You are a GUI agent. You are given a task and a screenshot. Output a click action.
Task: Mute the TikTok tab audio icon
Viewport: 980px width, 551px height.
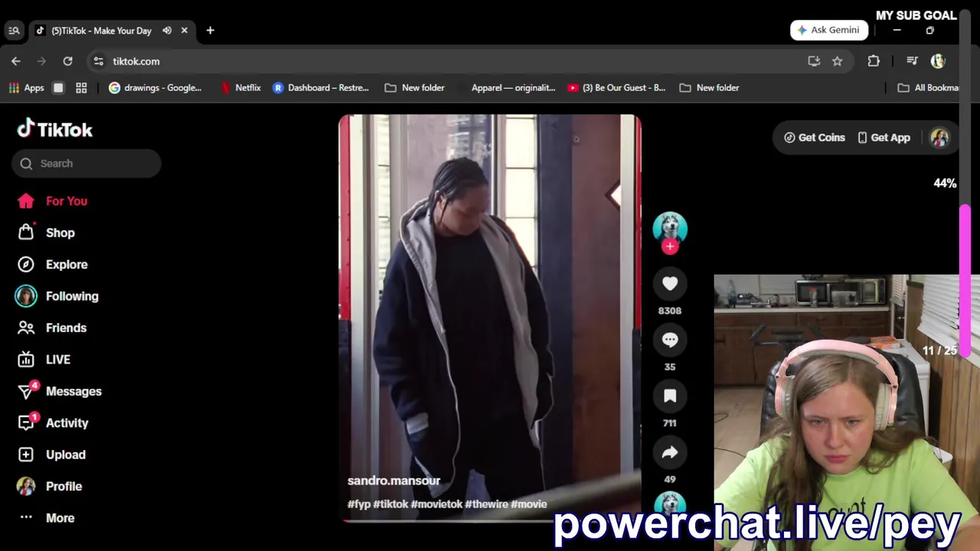click(x=167, y=31)
